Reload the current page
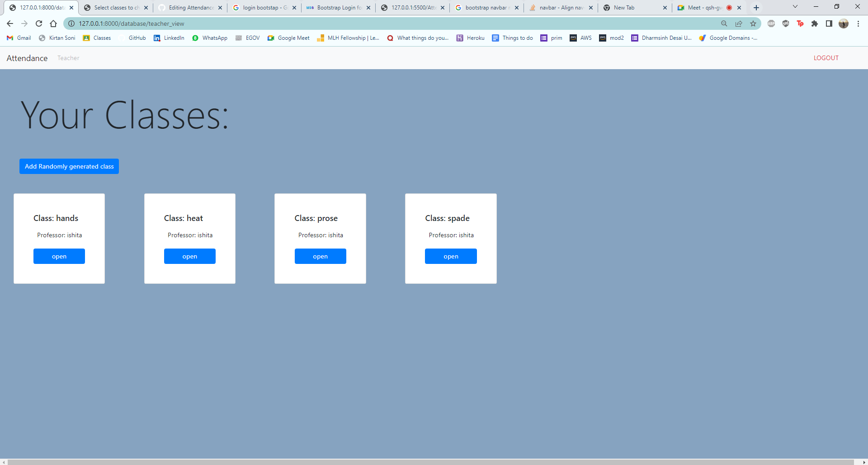 click(x=38, y=23)
